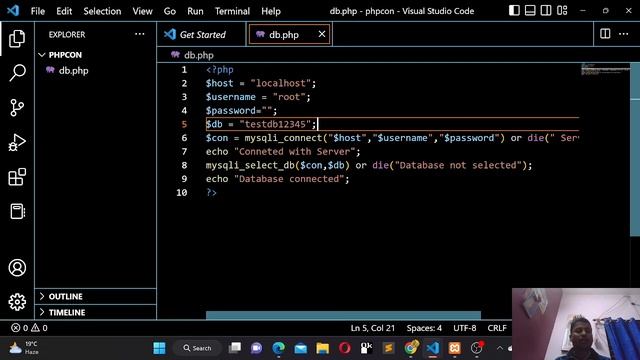
Task: Open the Help menu
Action: 271,11
